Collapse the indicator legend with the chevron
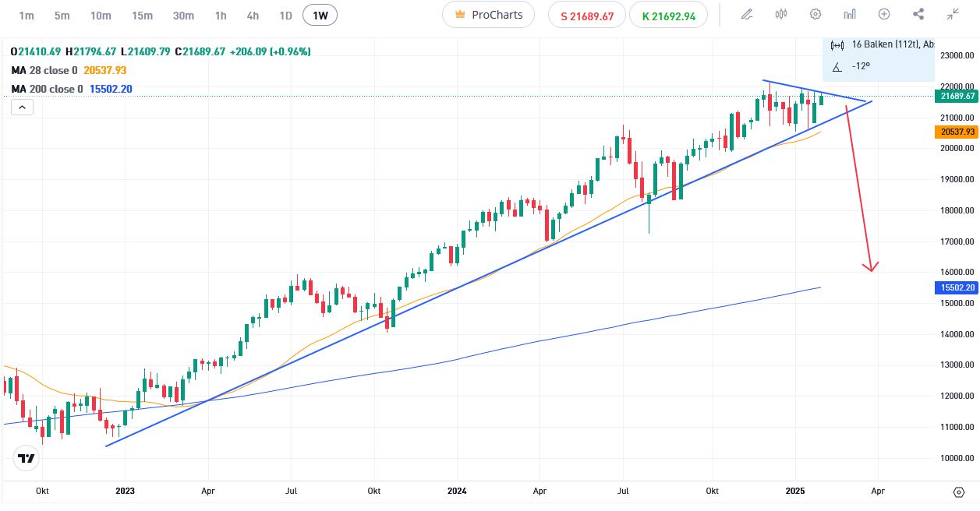980x511 pixels. click(22, 107)
